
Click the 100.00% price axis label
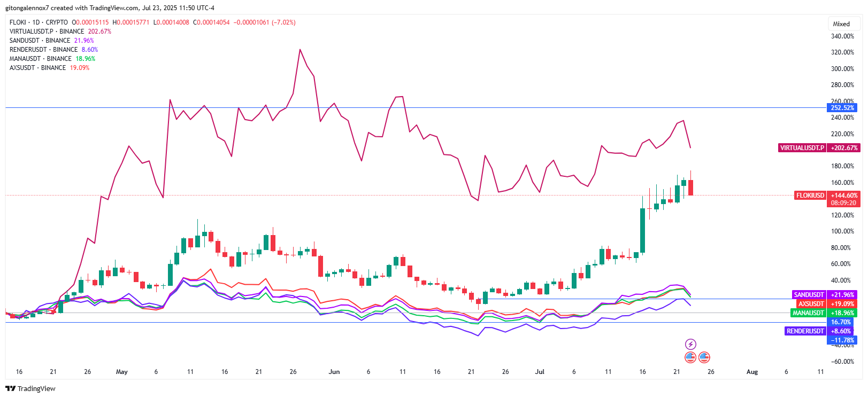(842, 231)
